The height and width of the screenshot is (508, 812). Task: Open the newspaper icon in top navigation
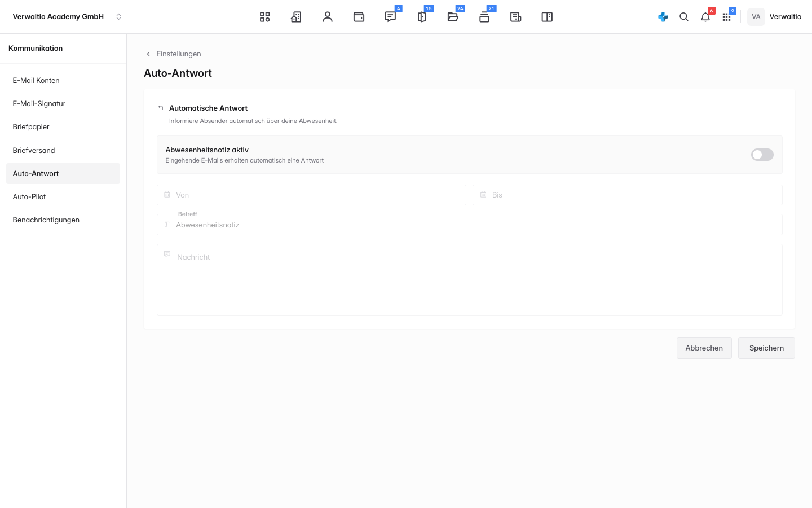pos(515,17)
